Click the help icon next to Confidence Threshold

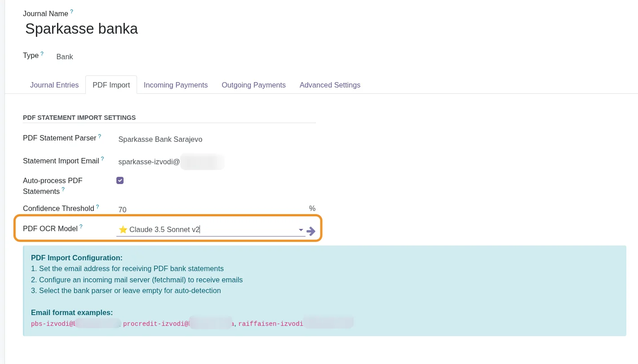(x=97, y=207)
